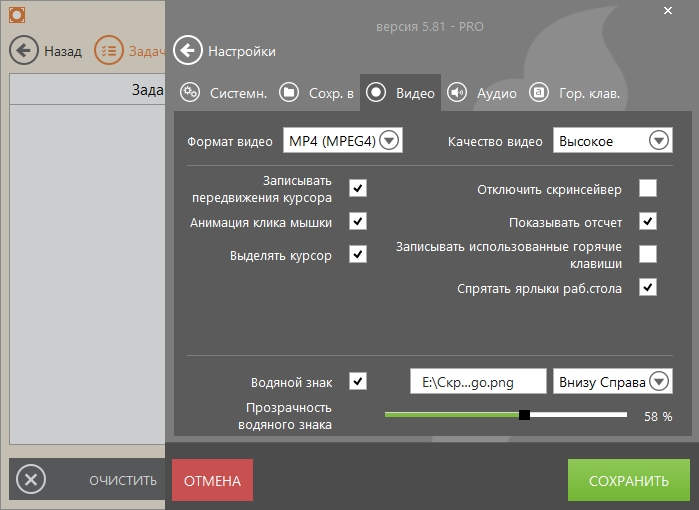Image resolution: width=699 pixels, height=510 pixels.
Task: Uncheck Спрятать ярлыки раб.стола
Action: point(648,287)
